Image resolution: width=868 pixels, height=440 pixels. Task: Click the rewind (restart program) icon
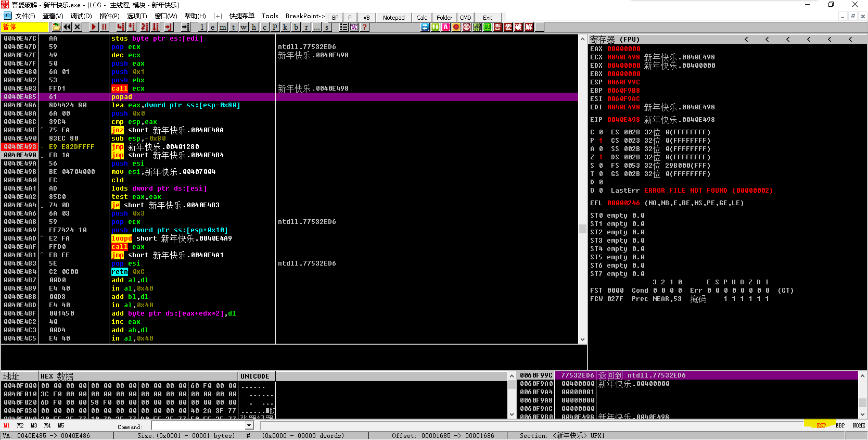(67, 27)
